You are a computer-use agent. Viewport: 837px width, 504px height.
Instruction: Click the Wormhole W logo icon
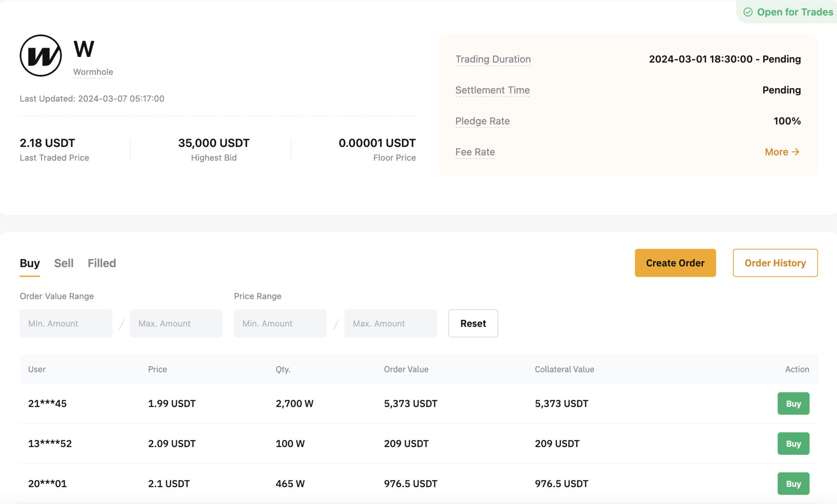click(40, 56)
